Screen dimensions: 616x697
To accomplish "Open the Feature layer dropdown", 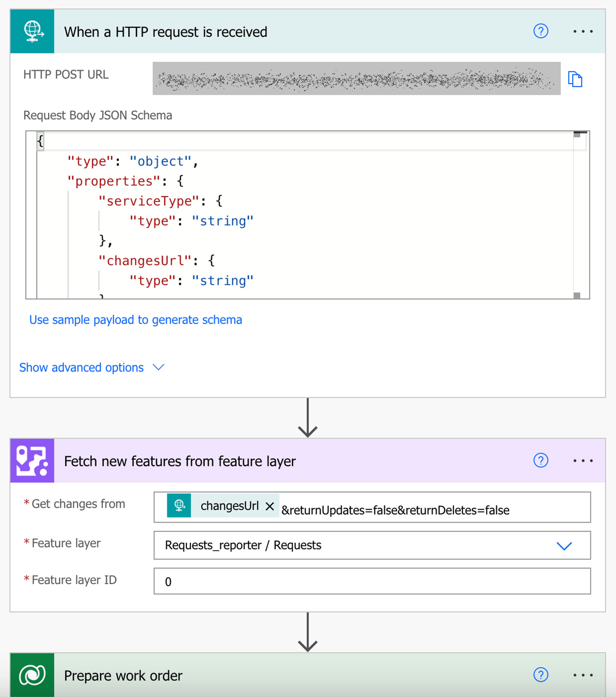I will (564, 546).
